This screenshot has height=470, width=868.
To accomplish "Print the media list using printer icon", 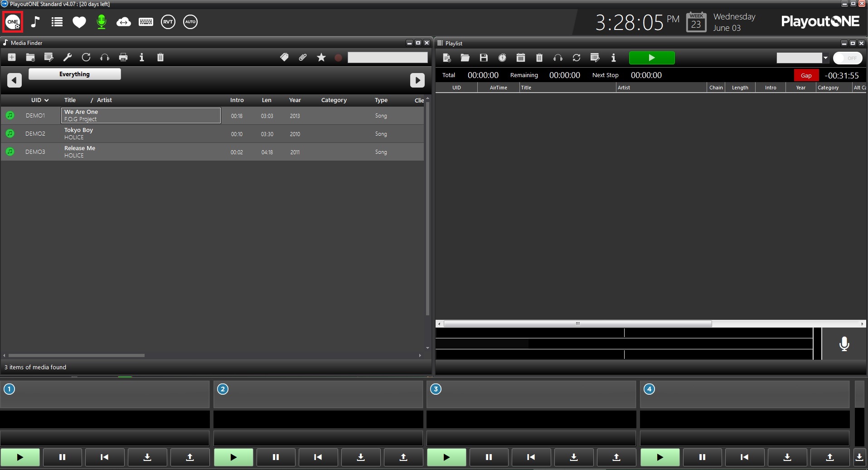I will [x=123, y=57].
